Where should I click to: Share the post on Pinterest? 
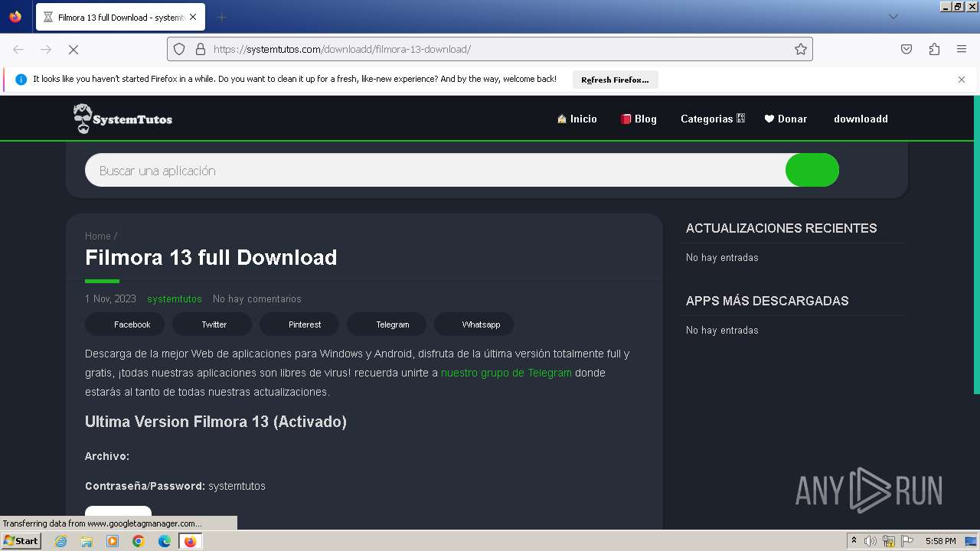pyautogui.click(x=299, y=324)
